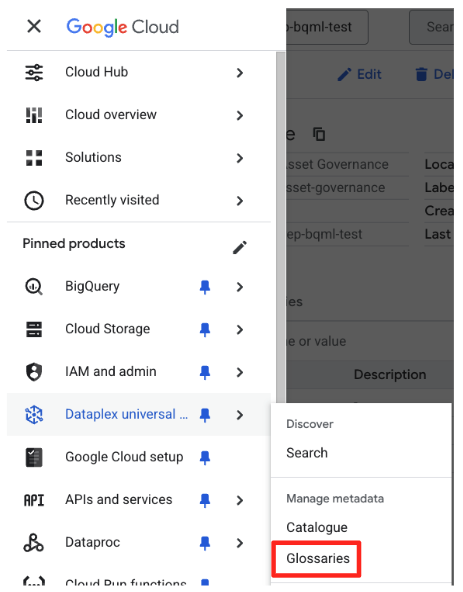The image size is (463, 592).
Task: Open Glossaries under Manage metadata
Action: point(318,558)
